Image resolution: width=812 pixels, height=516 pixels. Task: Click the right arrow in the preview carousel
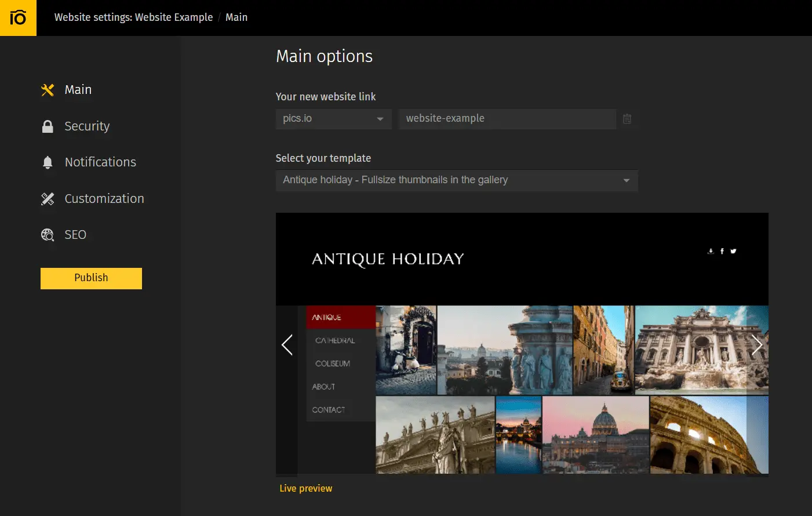[757, 344]
